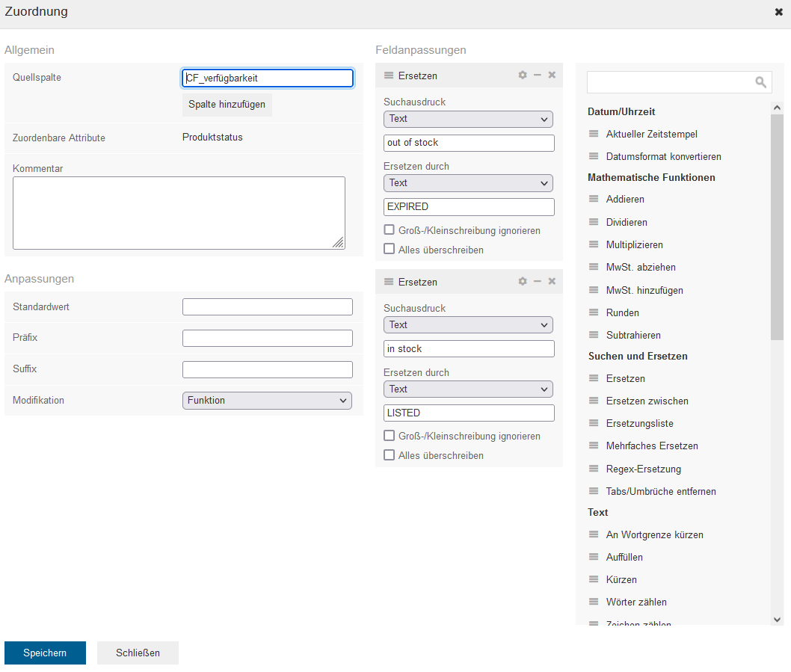Close the Zuordnung dialog with X

(x=779, y=12)
